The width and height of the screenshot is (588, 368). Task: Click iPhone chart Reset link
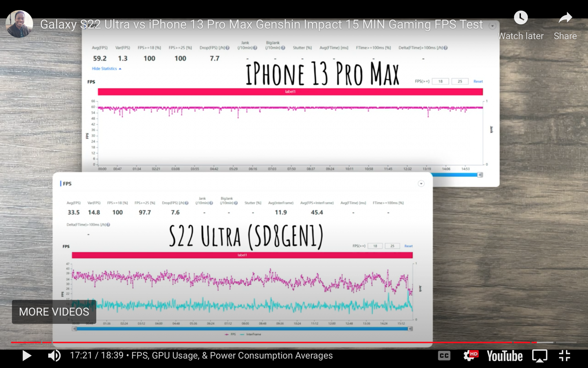point(478,81)
